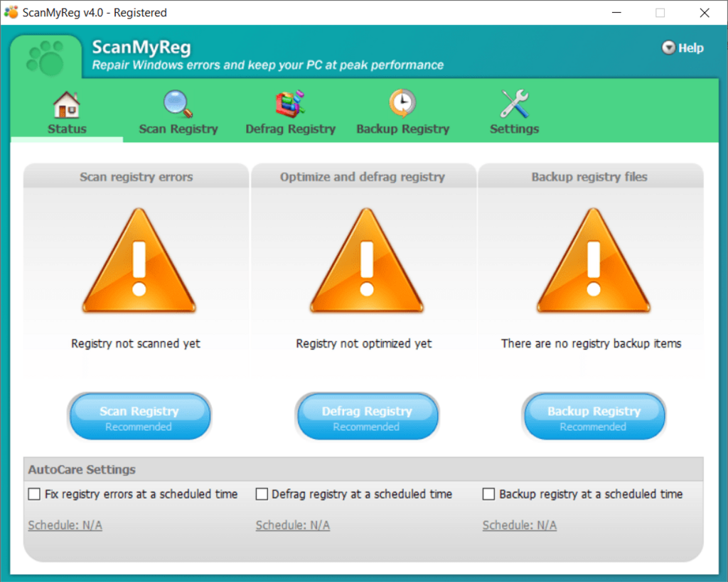Image resolution: width=728 pixels, height=582 pixels.
Task: Open the Status home icon
Action: point(66,104)
